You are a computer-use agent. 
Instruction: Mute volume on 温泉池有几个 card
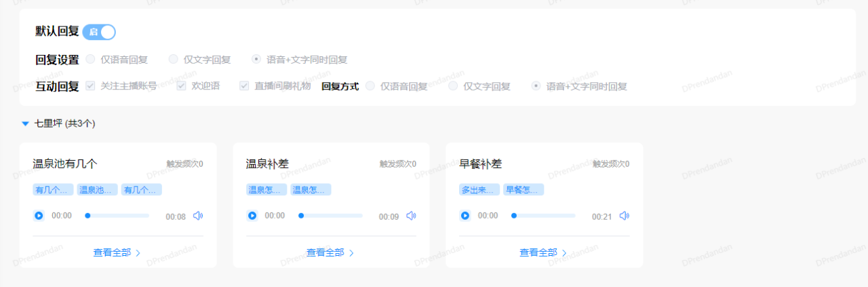point(198,216)
